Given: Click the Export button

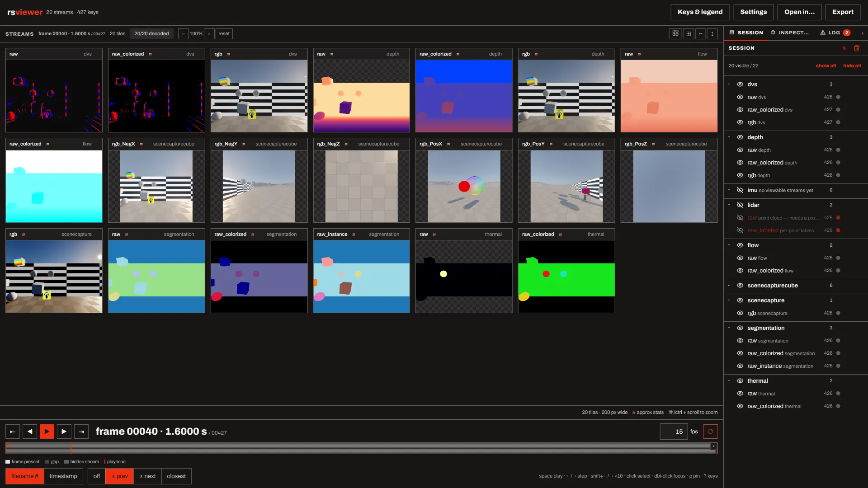Looking at the screenshot, I should [x=843, y=12].
